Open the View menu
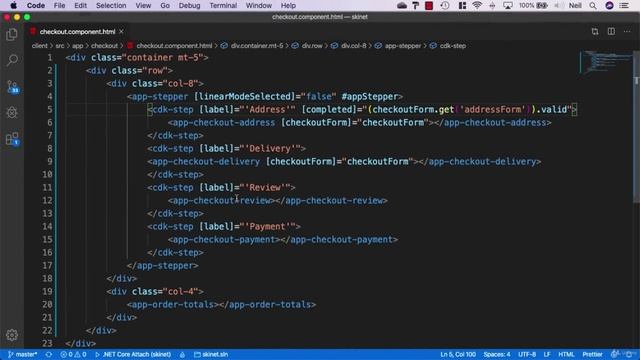Image resolution: width=640 pixels, height=360 pixels. coord(143,5)
